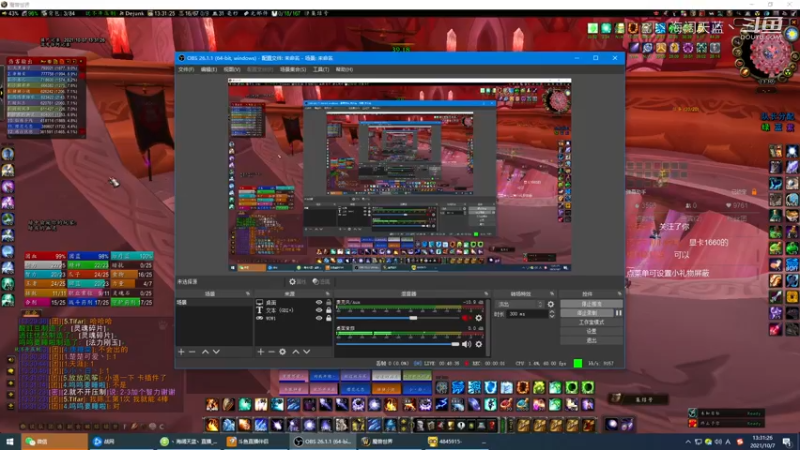Unmute the microphone/Aux red speaker icon
The height and width of the screenshot is (450, 800).
click(x=466, y=318)
